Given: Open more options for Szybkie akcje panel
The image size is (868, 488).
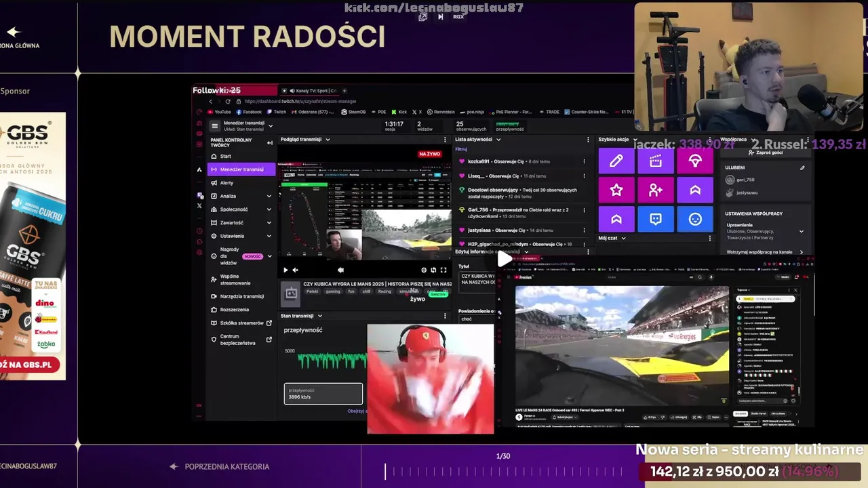Looking at the screenshot, I should pos(710,139).
